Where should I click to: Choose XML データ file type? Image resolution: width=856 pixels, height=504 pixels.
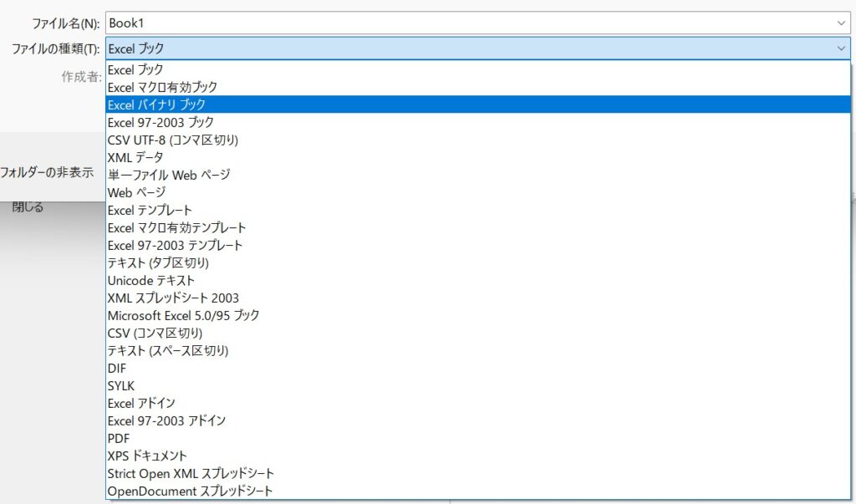135,157
